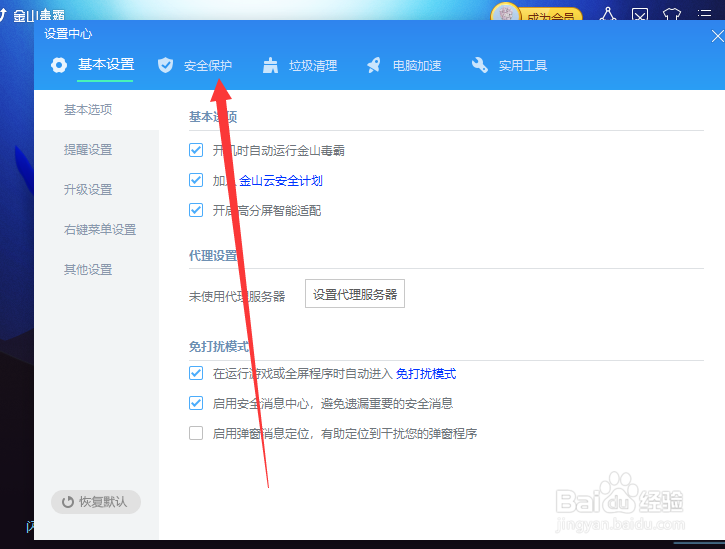Toggle the 加入金山云安全计划 checkbox
Screen dimensions: 725x549
(196, 180)
